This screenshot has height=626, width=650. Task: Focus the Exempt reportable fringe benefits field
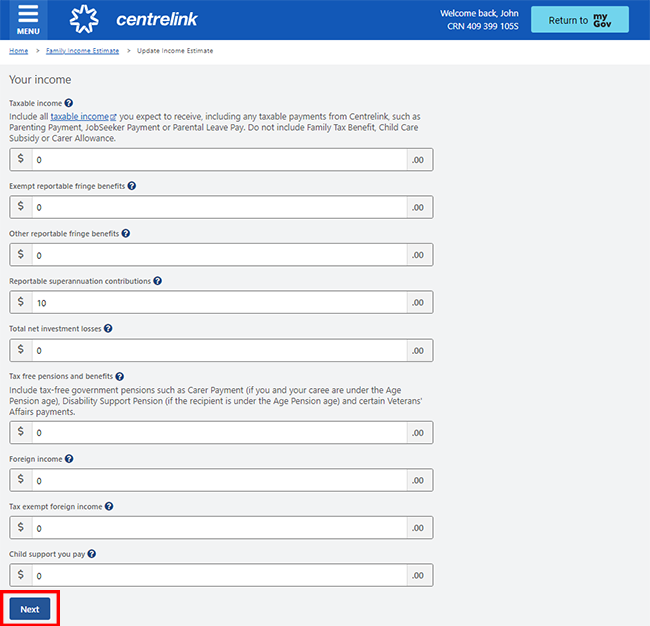220,207
